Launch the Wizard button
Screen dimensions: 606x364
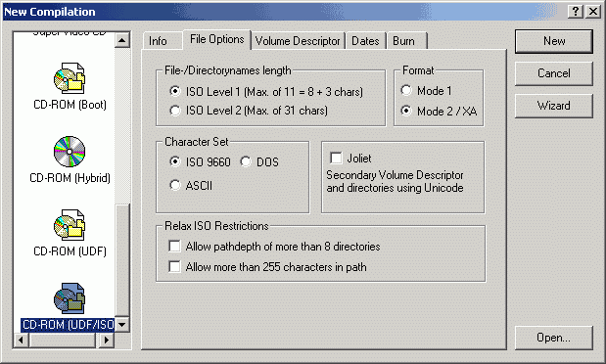click(554, 106)
